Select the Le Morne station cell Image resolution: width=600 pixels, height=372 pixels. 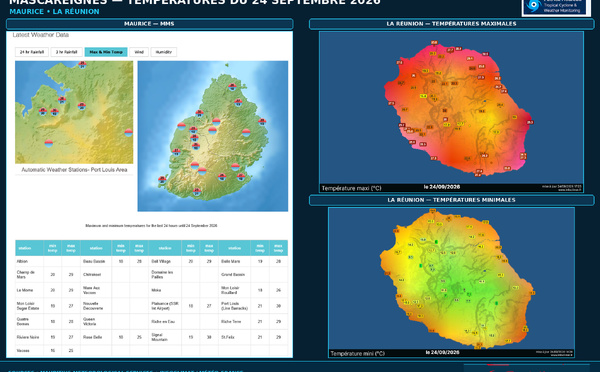29,290
